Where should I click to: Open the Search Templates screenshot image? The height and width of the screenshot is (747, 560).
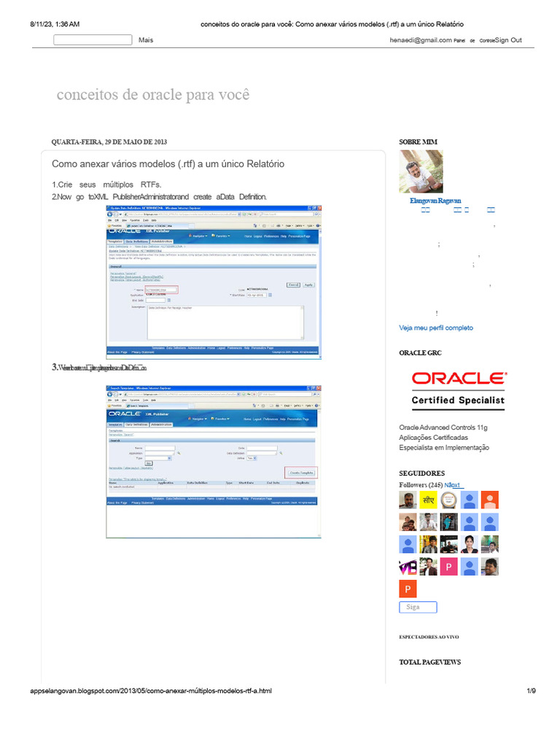tap(214, 462)
